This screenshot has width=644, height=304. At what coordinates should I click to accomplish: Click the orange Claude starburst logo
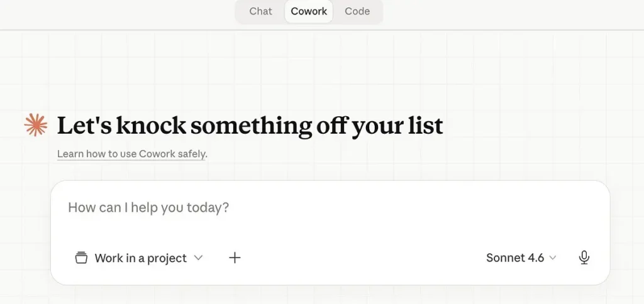pos(36,125)
